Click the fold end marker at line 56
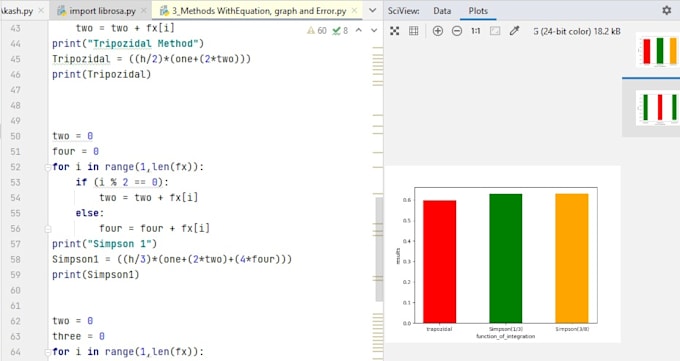 coord(48,229)
